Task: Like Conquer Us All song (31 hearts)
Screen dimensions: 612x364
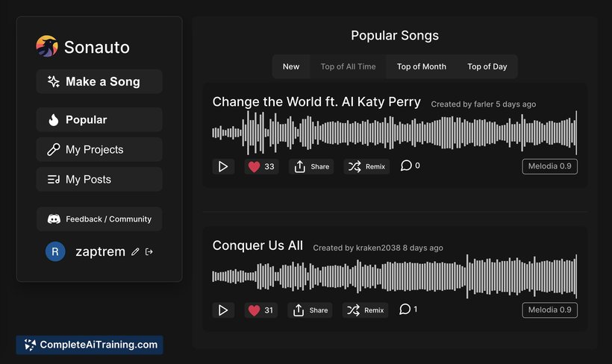Action: pos(261,310)
